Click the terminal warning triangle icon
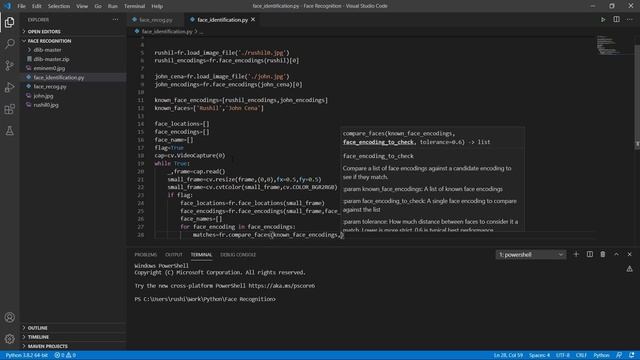640x360 pixels. pyautogui.click(x=629, y=269)
